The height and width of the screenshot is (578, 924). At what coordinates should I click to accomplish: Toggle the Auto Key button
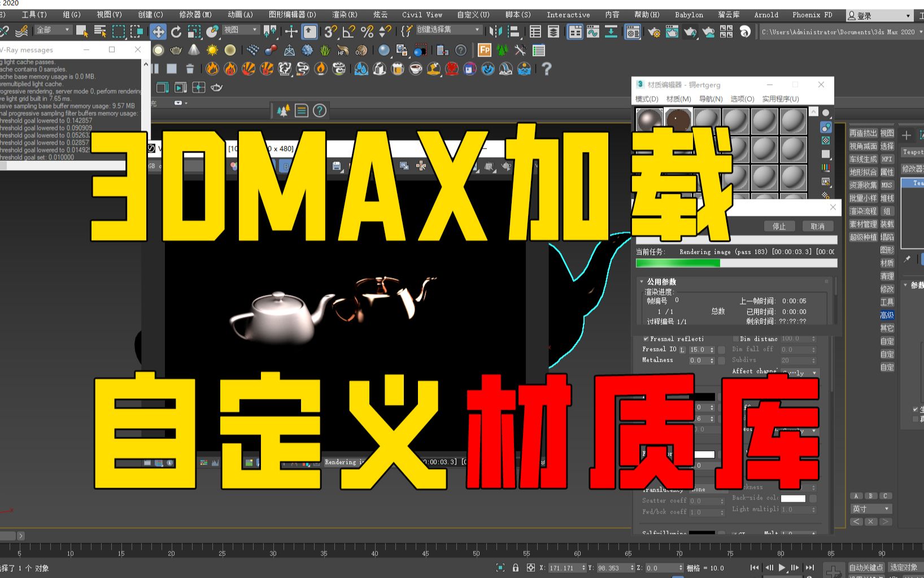[866, 567]
